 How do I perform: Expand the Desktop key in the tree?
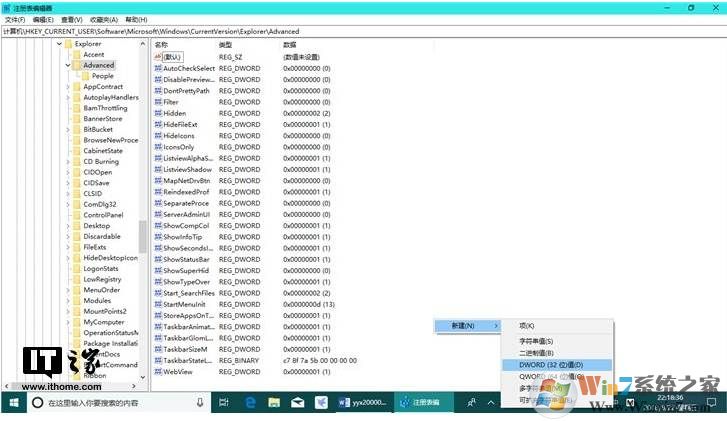(68, 226)
